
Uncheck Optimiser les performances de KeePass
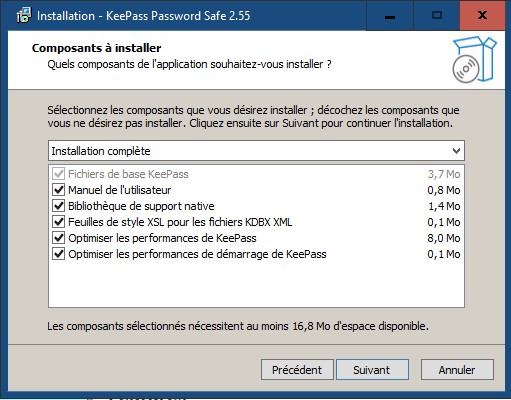click(59, 238)
